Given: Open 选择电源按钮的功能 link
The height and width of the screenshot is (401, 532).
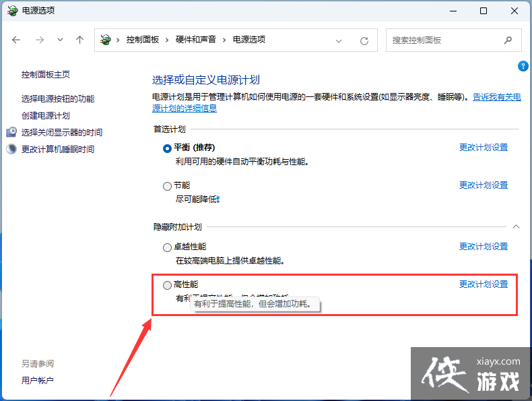Looking at the screenshot, I should [x=58, y=99].
